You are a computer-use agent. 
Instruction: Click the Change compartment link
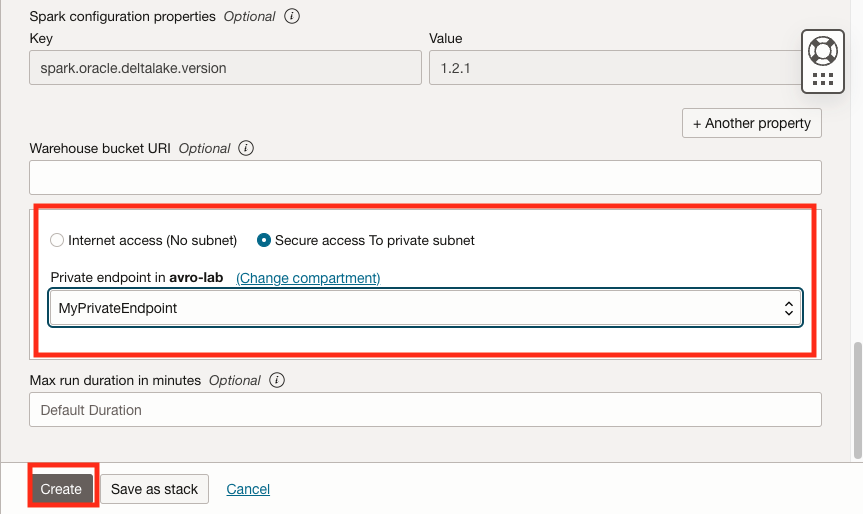click(308, 277)
